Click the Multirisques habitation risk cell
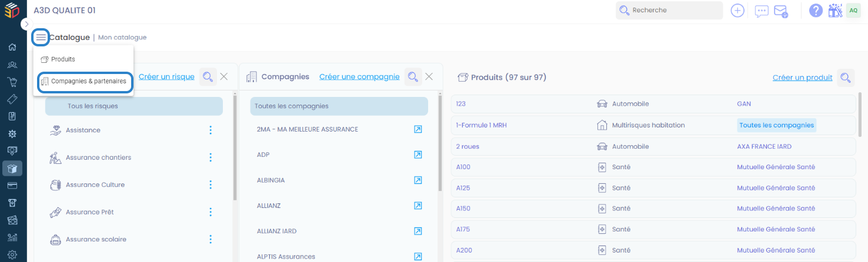The height and width of the screenshot is (262, 868). (640, 125)
